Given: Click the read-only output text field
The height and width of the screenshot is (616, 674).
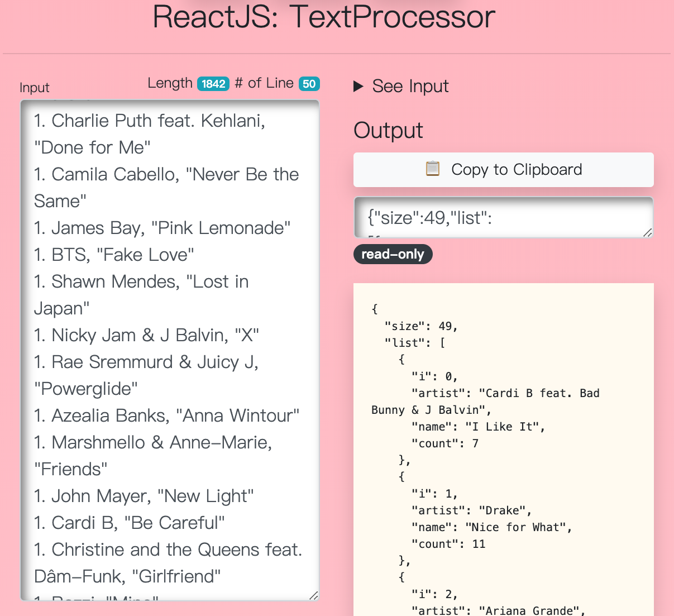Looking at the screenshot, I should tap(504, 217).
